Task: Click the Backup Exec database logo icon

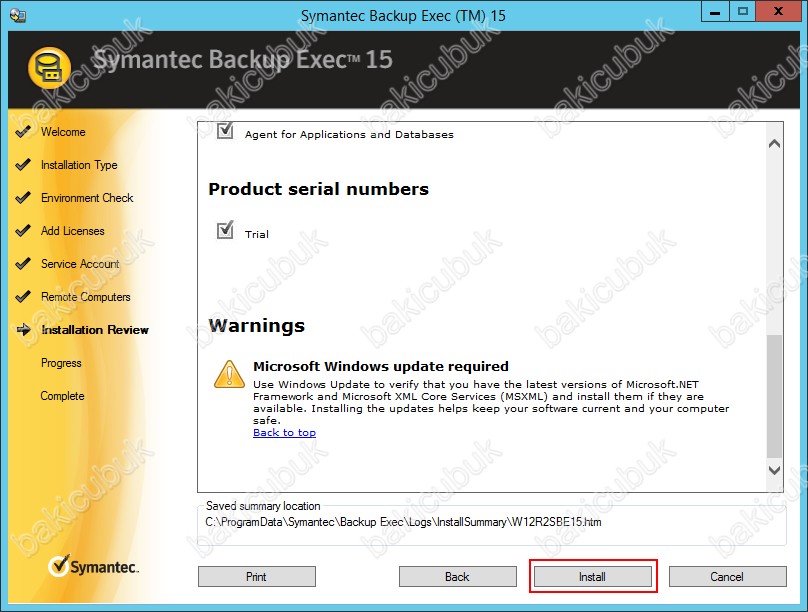Action: [x=49, y=68]
